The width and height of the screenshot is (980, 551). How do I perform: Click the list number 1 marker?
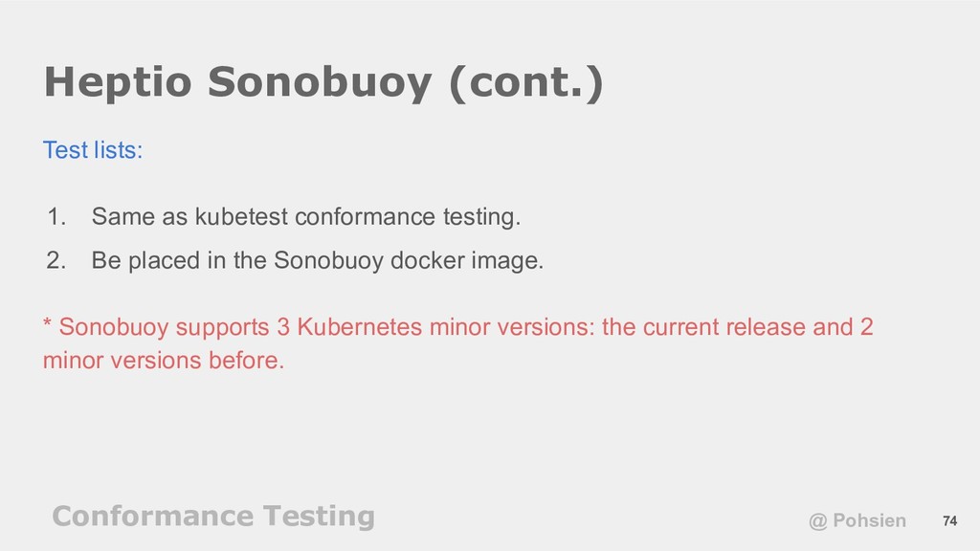point(56,217)
